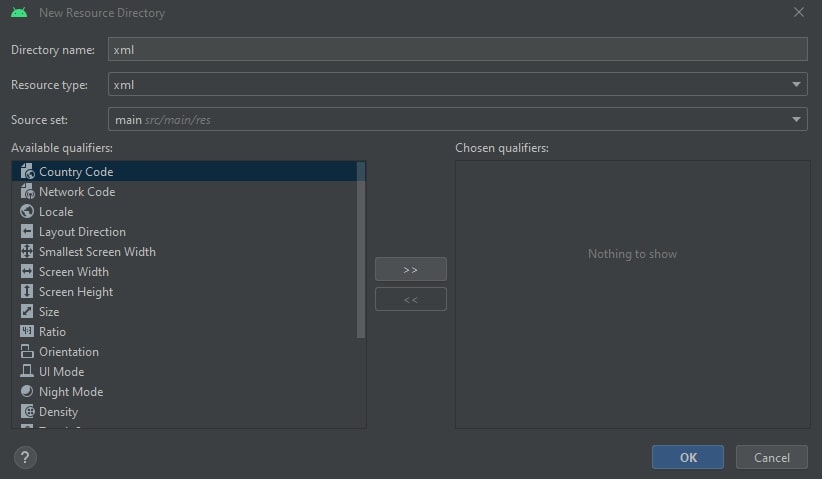Image resolution: width=822 pixels, height=479 pixels.
Task: Click the Network Code qualifier icon
Action: coord(27,192)
